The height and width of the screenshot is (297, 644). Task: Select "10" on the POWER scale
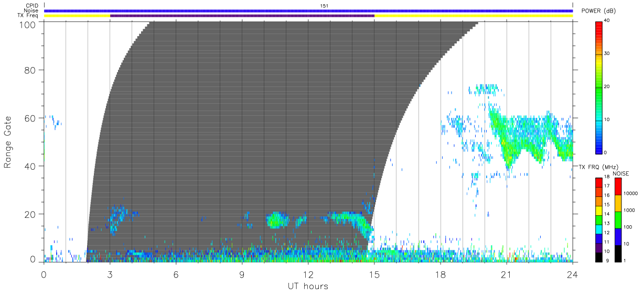pos(607,119)
